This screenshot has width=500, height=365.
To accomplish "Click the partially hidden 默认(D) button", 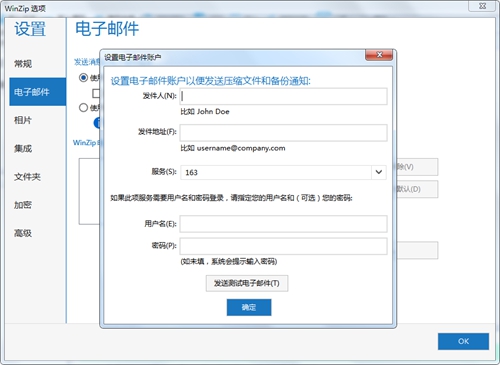I will 417,189.
